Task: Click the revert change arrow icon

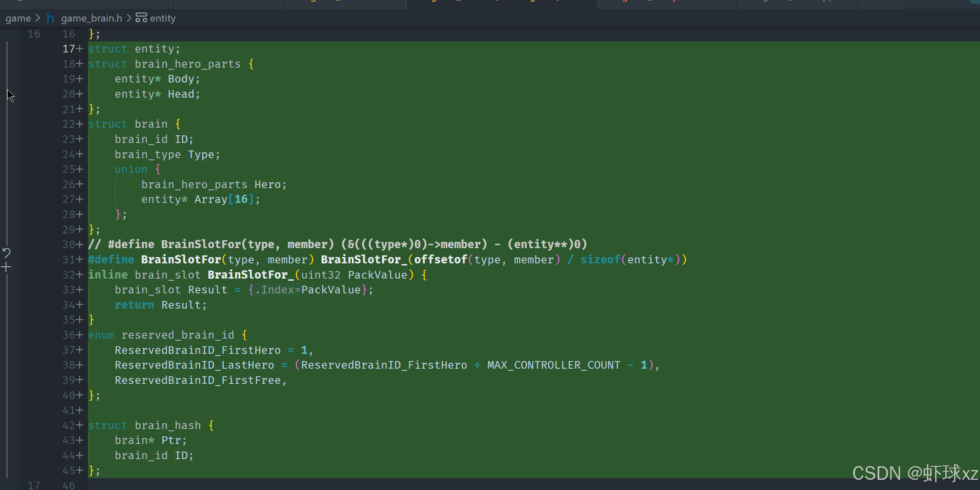Action: tap(6, 253)
